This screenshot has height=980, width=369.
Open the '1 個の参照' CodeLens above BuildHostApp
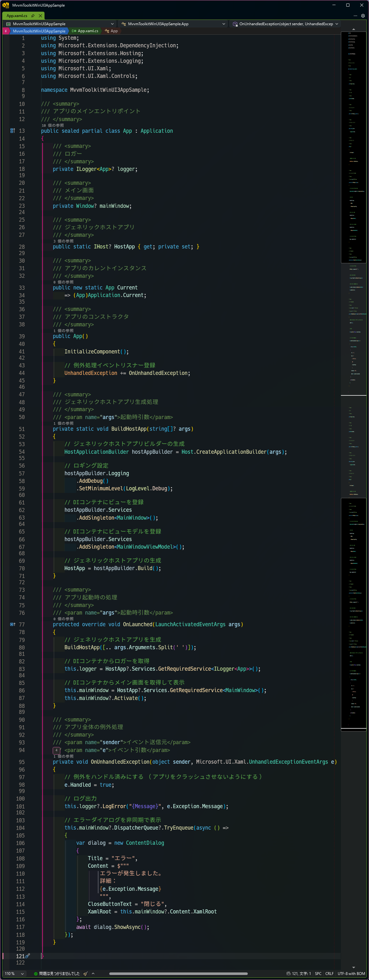[x=63, y=423]
